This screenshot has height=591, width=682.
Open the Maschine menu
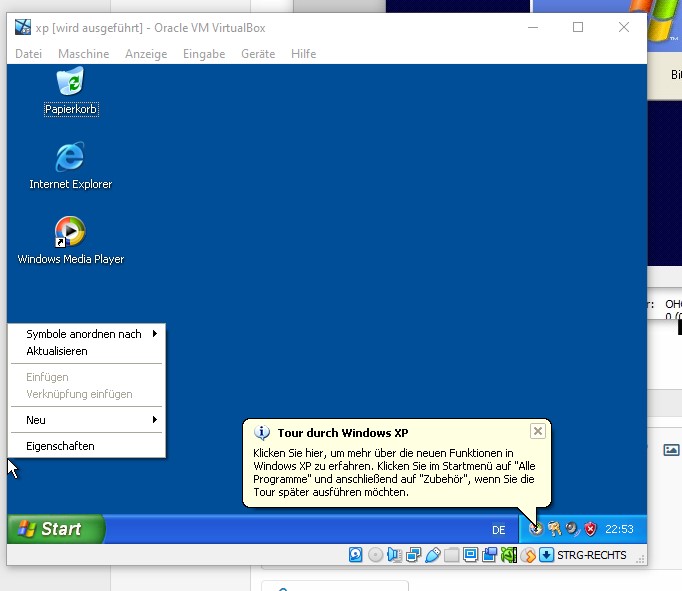click(x=84, y=54)
